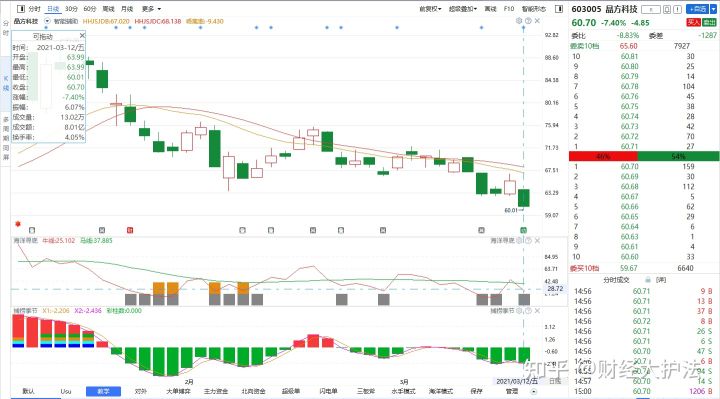Click the 叠卖10档 value 65.60
The height and width of the screenshot is (399, 720).
[629, 46]
